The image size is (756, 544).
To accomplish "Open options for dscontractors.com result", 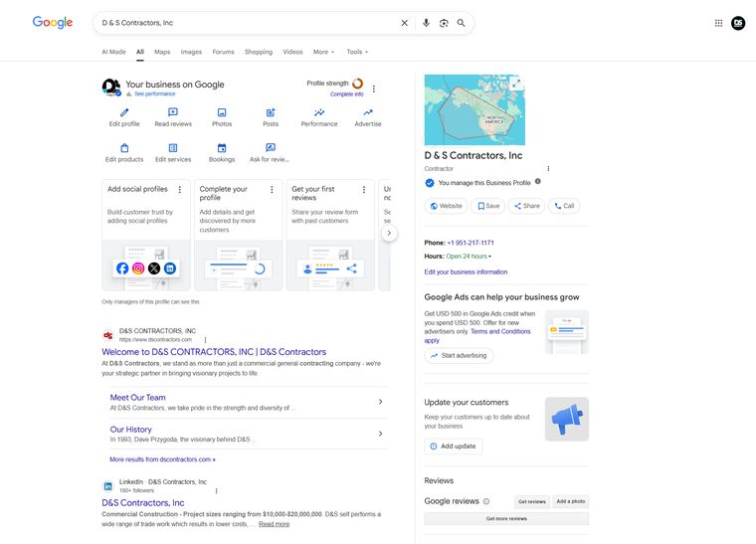I will [205, 340].
